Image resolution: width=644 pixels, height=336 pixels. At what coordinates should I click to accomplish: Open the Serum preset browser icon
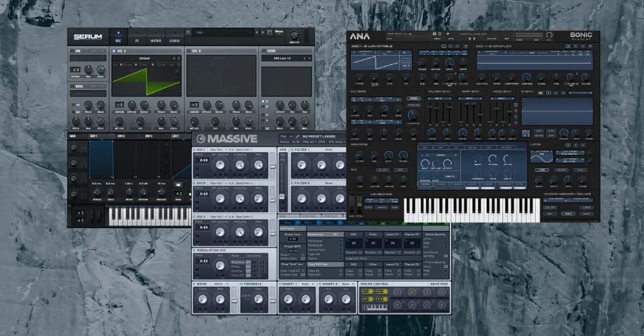[270, 32]
